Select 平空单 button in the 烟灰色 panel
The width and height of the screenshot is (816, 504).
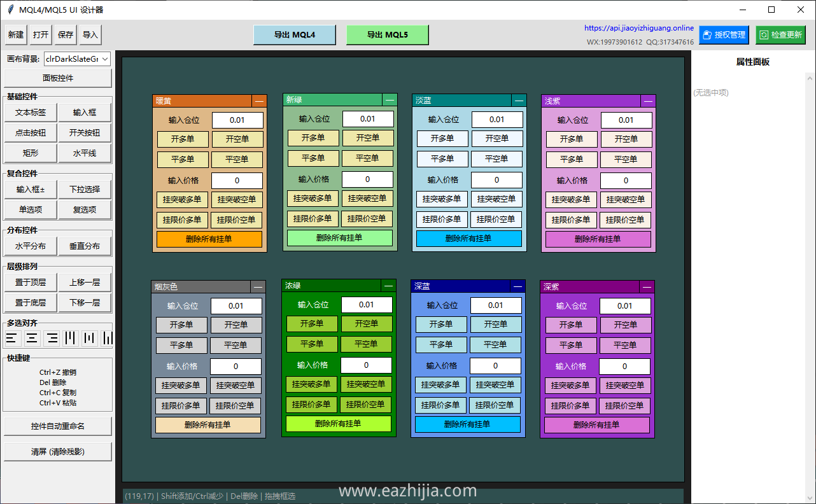(236, 346)
